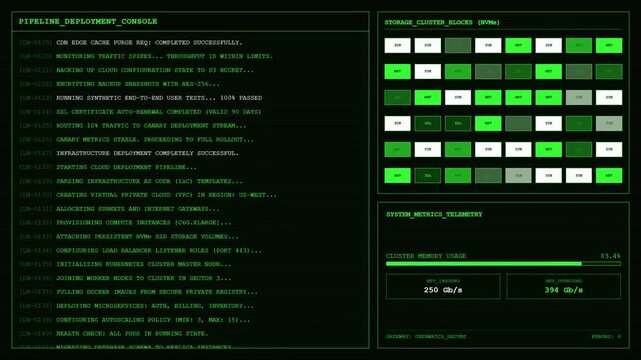The width and height of the screenshot is (641, 360).
Task: Click the SYSTEM_METRICS_TELEMETRY heading
Action: [x=434, y=214]
